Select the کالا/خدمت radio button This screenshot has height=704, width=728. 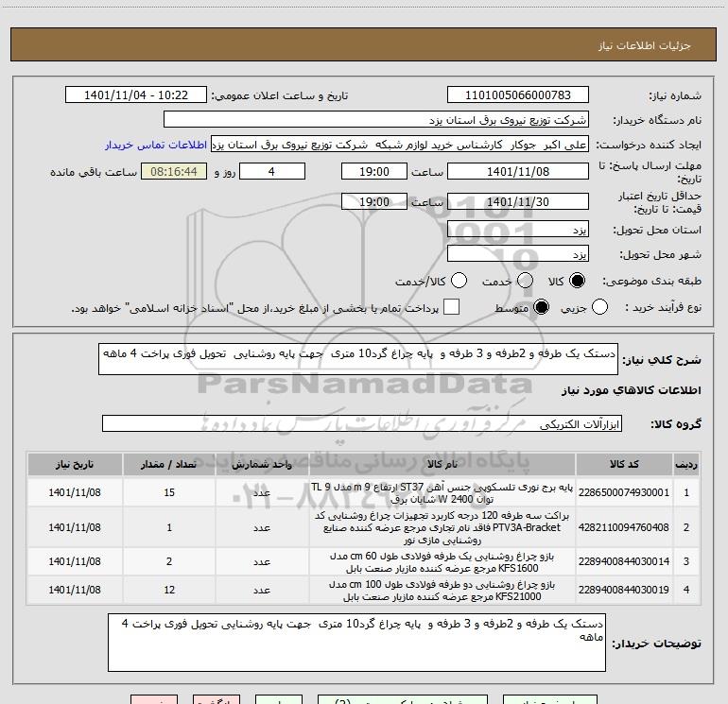pyautogui.click(x=459, y=281)
